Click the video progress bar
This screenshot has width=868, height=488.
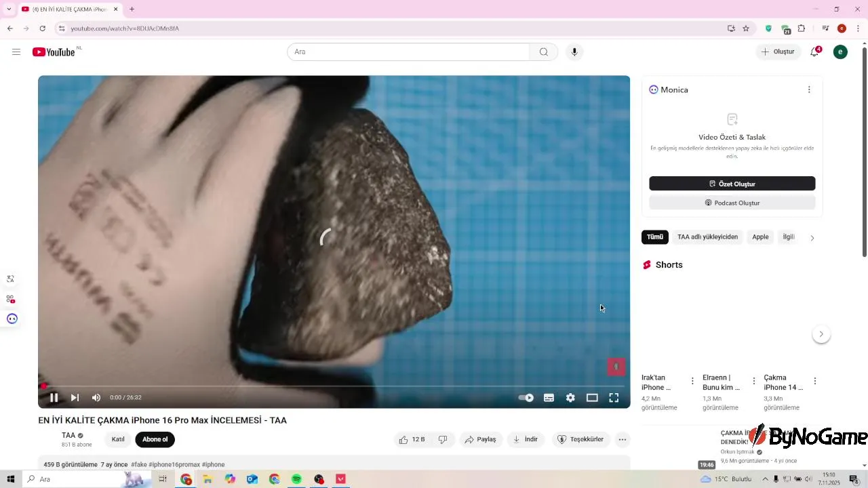point(334,386)
